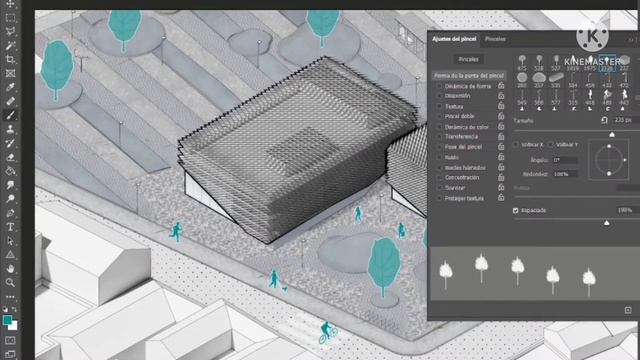Select the Eraser tool
This screenshot has height=360, width=640.
point(10,157)
